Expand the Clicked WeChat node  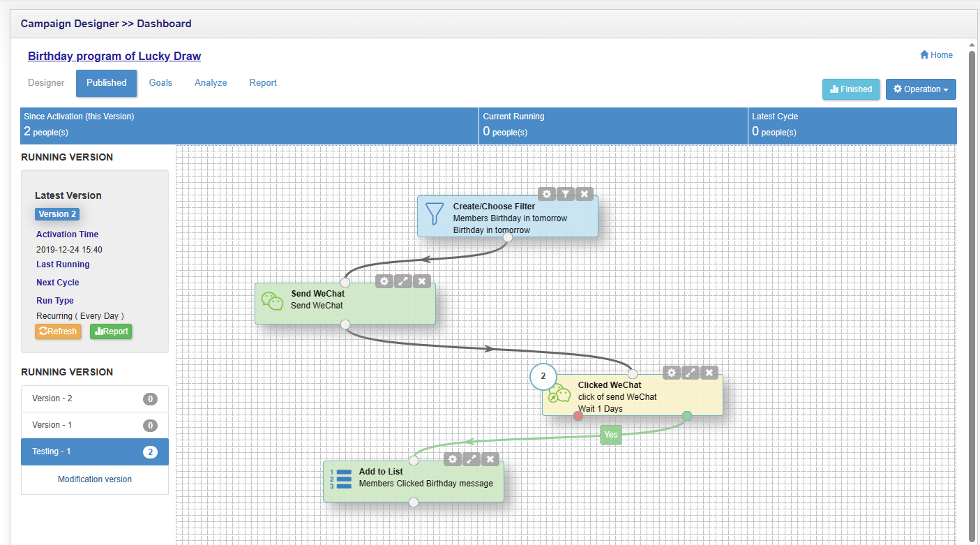click(691, 373)
